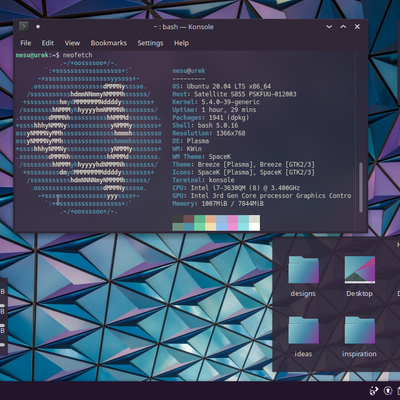Click the 'Theme: Breeze [Plasma]' line
Viewport: 400px width, 400px height.
point(243,164)
